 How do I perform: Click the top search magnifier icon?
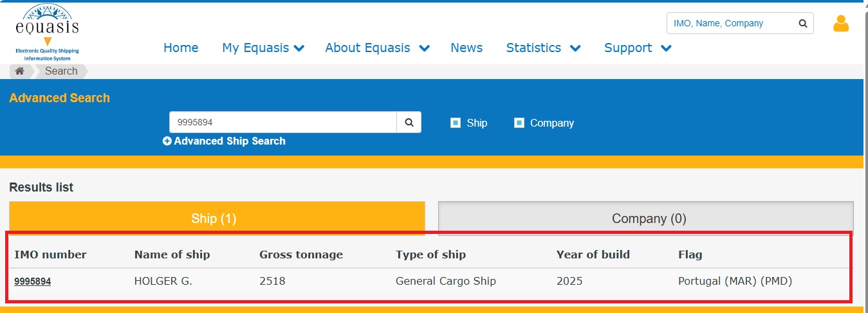pos(802,23)
